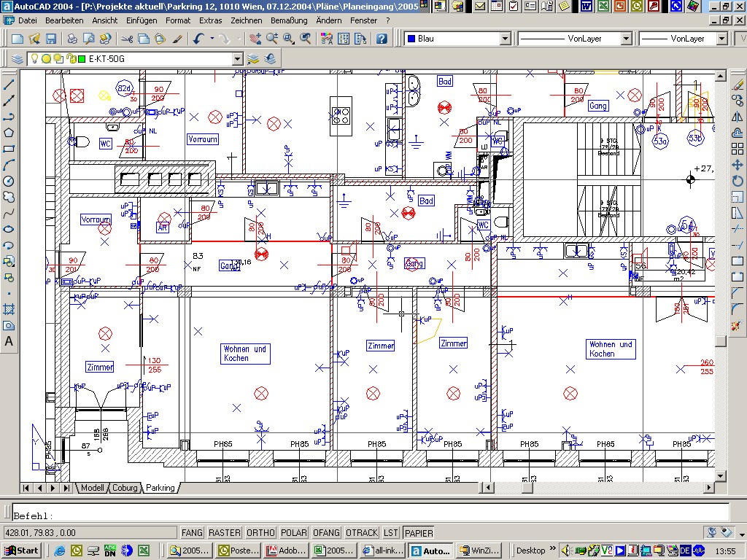The width and height of the screenshot is (747, 560).
Task: Select the Erase tool in Modify toolbar
Action: pos(738,85)
